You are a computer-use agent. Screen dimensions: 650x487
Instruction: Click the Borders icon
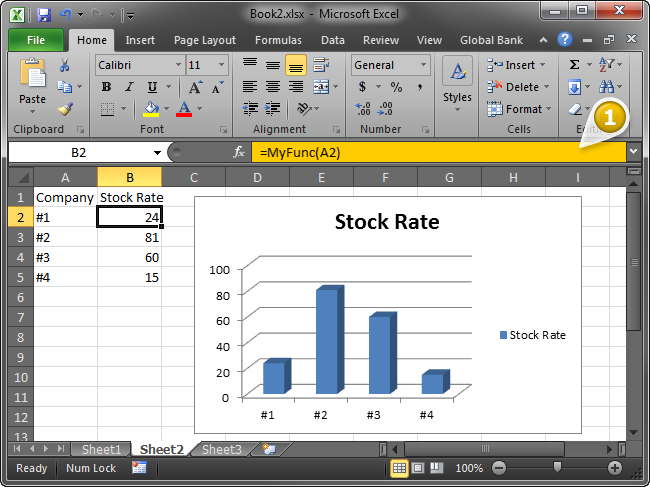tap(107, 109)
